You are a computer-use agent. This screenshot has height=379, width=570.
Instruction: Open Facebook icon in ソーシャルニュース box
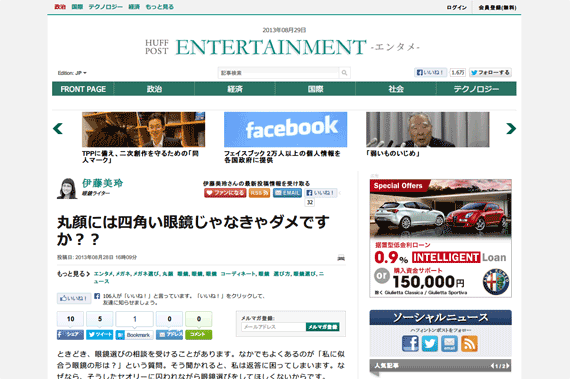410,343
